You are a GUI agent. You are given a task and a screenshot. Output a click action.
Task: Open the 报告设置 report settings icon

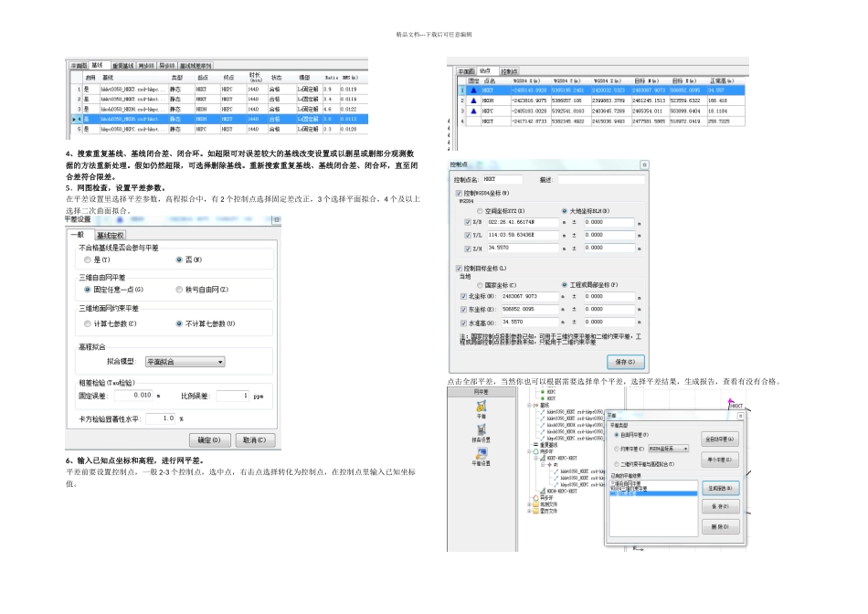481,429
